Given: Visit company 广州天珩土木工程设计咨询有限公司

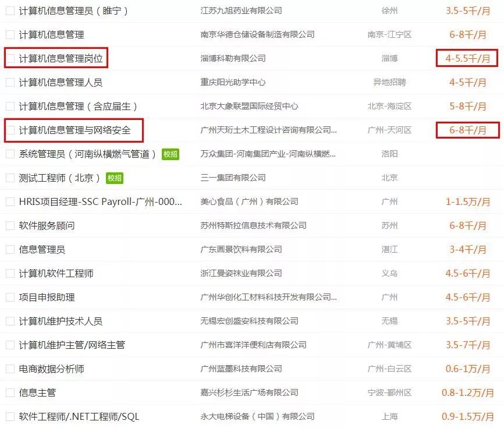Looking at the screenshot, I should 268,130.
